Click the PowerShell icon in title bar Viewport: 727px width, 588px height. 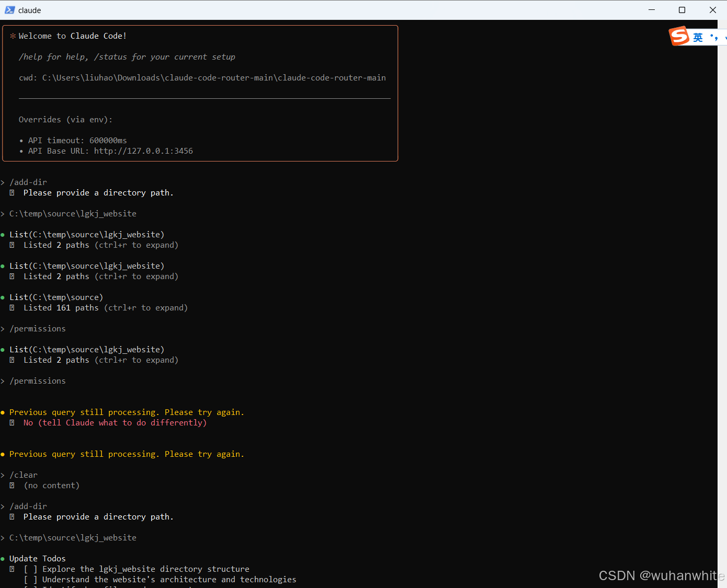click(x=9, y=10)
